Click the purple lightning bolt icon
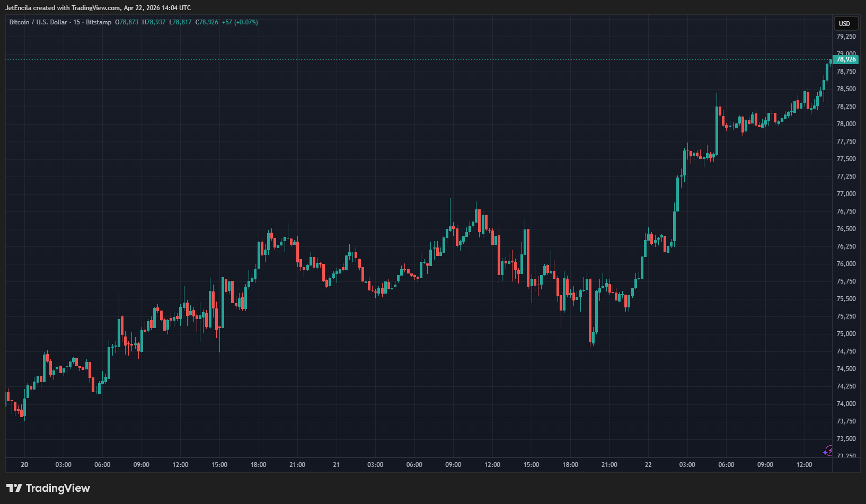 tap(828, 450)
